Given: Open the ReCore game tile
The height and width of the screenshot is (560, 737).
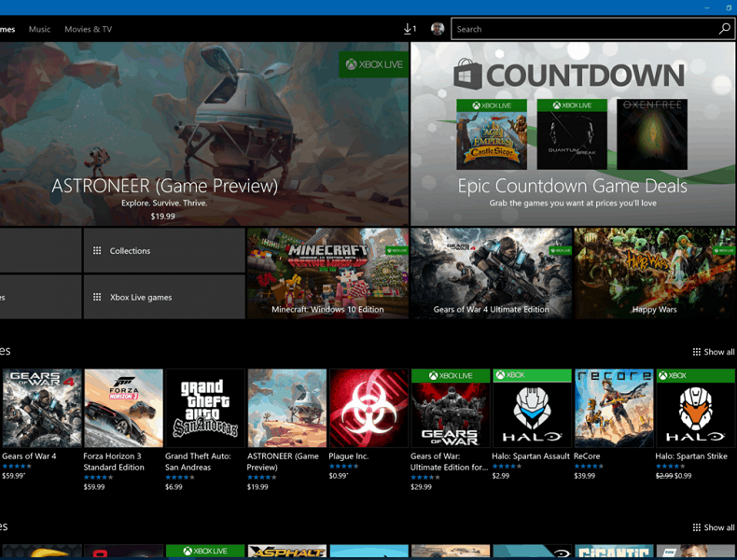Looking at the screenshot, I should 613,408.
